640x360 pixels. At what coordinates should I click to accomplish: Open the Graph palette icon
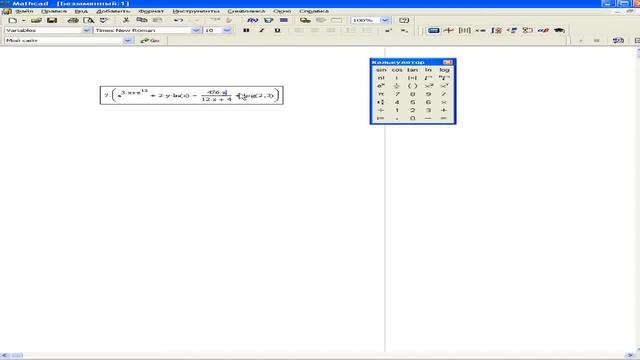tap(449, 30)
